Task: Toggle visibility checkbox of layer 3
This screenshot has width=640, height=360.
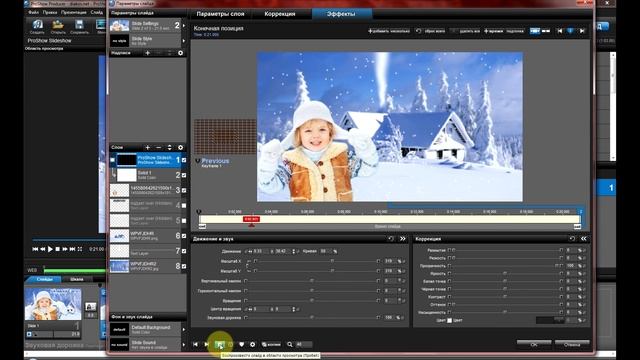Action: [184, 190]
